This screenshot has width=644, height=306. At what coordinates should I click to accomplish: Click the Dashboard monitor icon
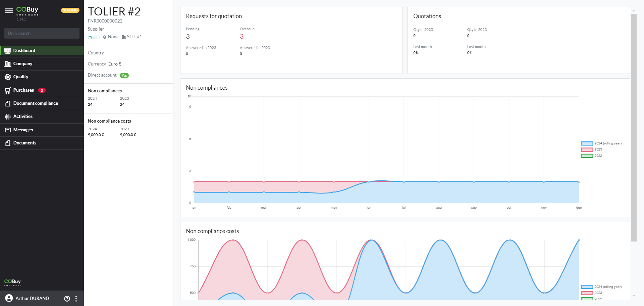pos(8,51)
